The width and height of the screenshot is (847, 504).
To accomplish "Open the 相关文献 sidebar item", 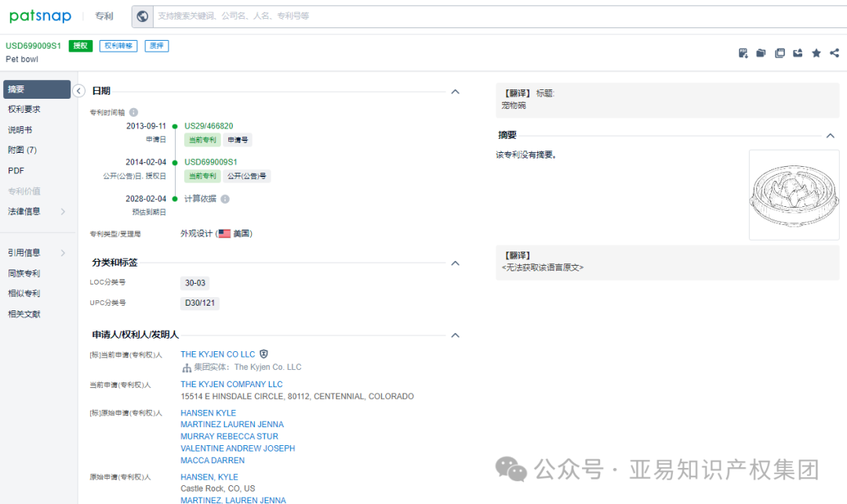I will click(24, 314).
